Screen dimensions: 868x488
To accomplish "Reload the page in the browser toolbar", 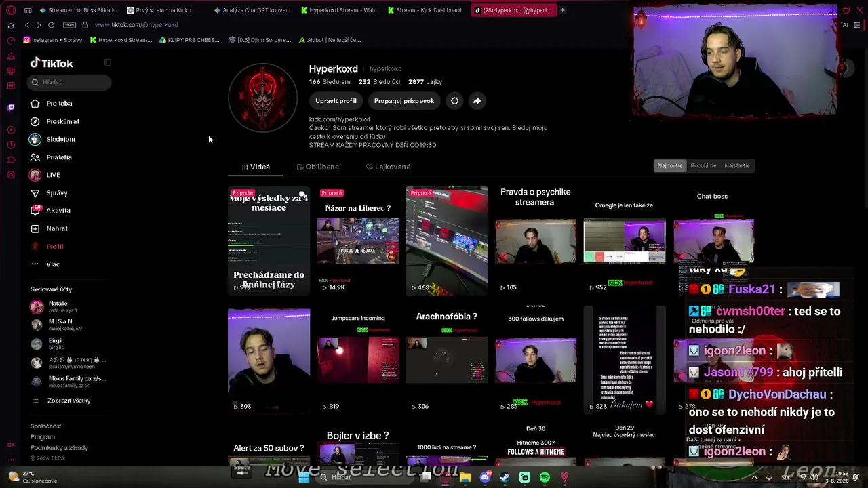I will click(x=51, y=25).
